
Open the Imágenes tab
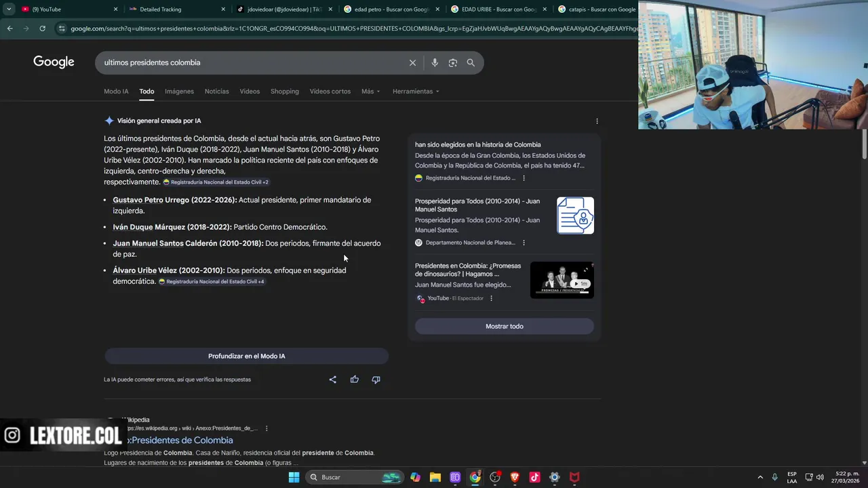(179, 91)
